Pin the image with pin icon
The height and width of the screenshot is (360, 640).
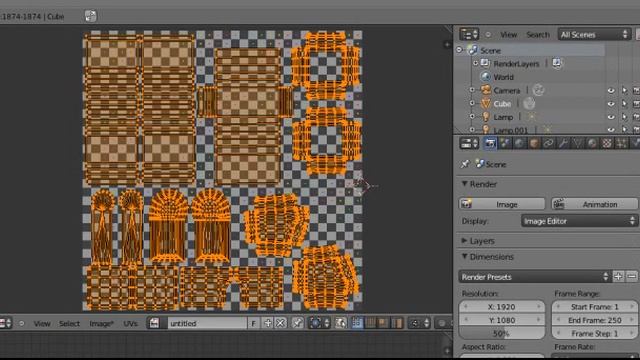coord(297,323)
